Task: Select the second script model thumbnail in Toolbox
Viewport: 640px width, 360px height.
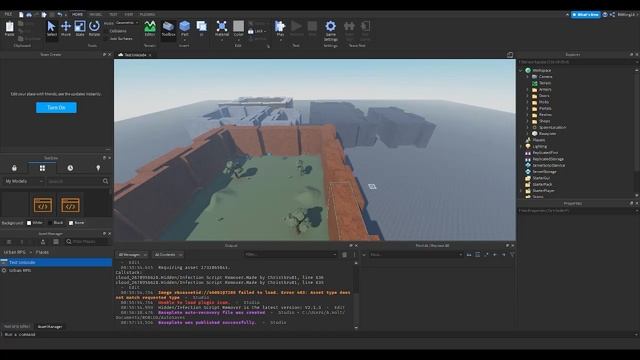Action: tap(70, 204)
